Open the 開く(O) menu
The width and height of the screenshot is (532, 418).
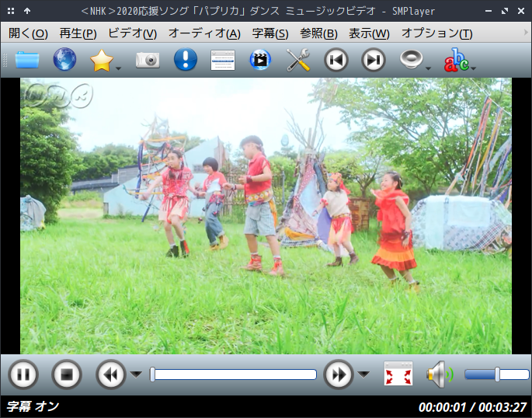(x=28, y=33)
